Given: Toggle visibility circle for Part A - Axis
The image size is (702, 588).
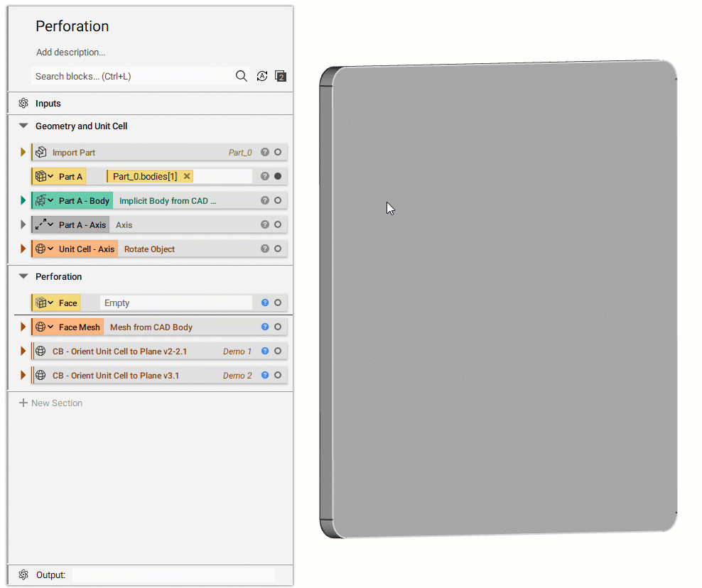Looking at the screenshot, I should (x=278, y=224).
